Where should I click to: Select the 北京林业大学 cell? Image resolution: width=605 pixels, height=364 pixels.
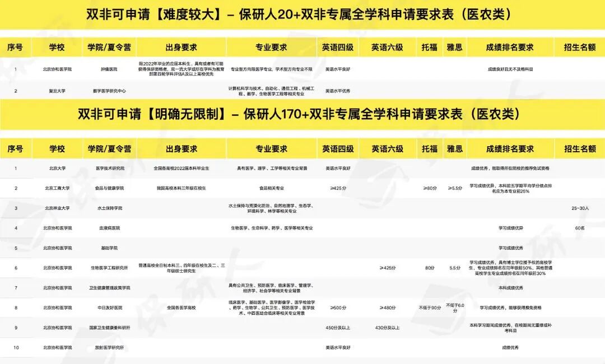pyautogui.click(x=57, y=208)
